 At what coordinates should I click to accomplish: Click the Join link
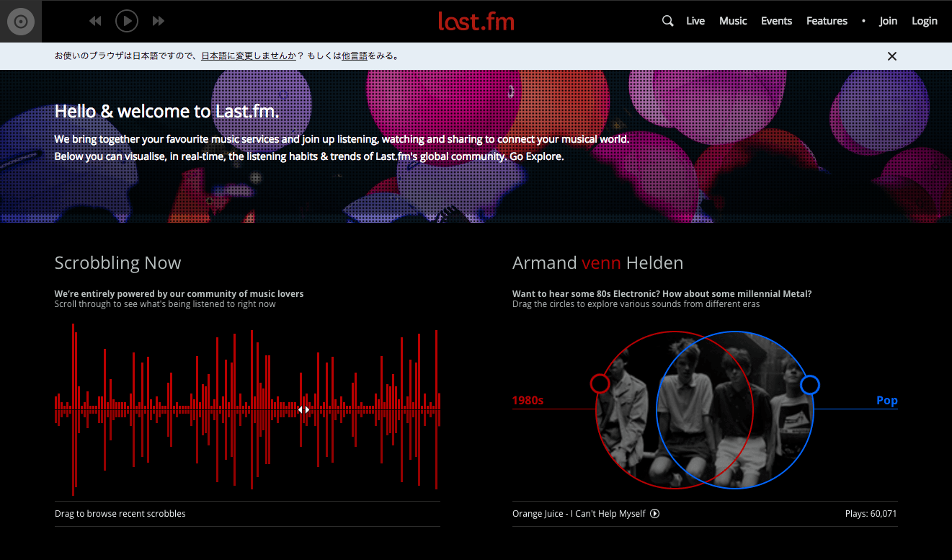pos(888,21)
